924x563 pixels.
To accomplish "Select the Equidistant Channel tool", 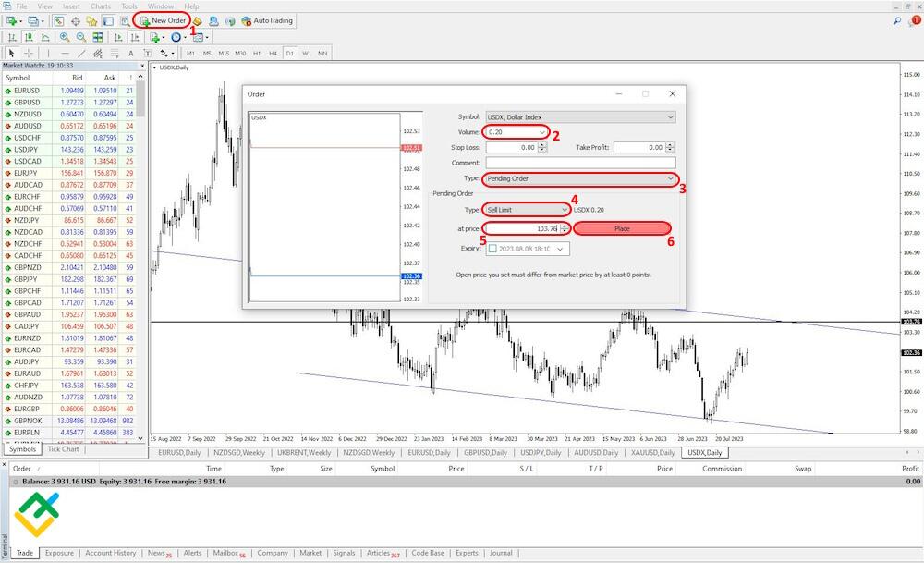I will point(98,53).
